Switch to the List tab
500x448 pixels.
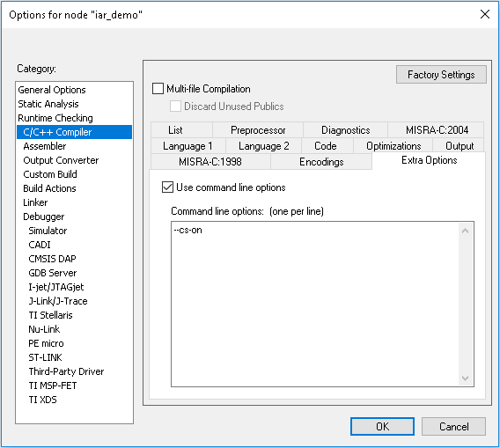181,129
